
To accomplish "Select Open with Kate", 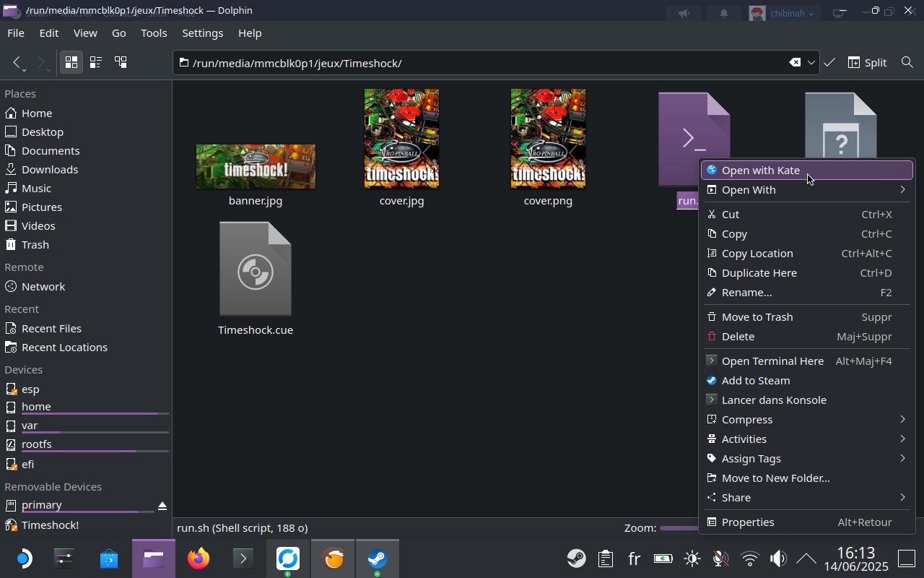I will click(807, 171).
